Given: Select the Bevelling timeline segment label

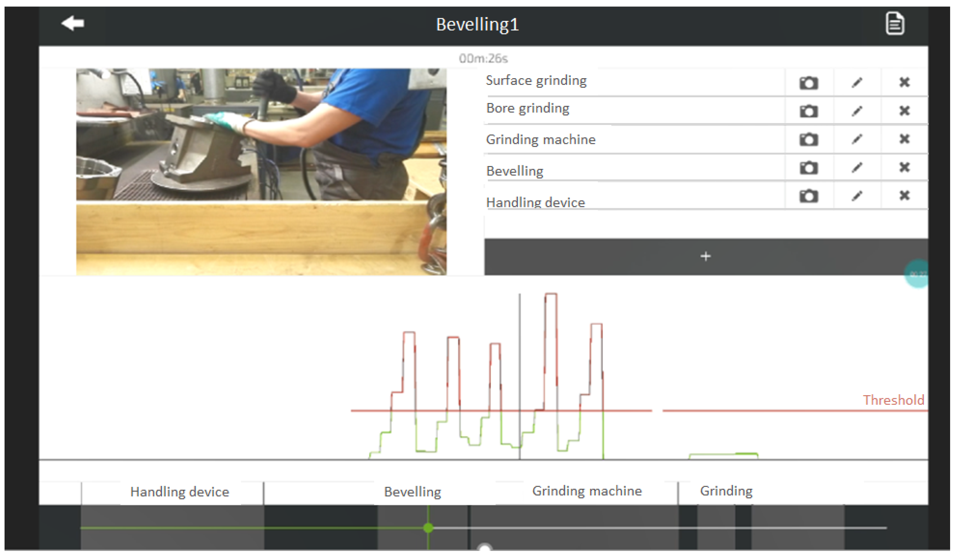Looking at the screenshot, I should tap(413, 492).
